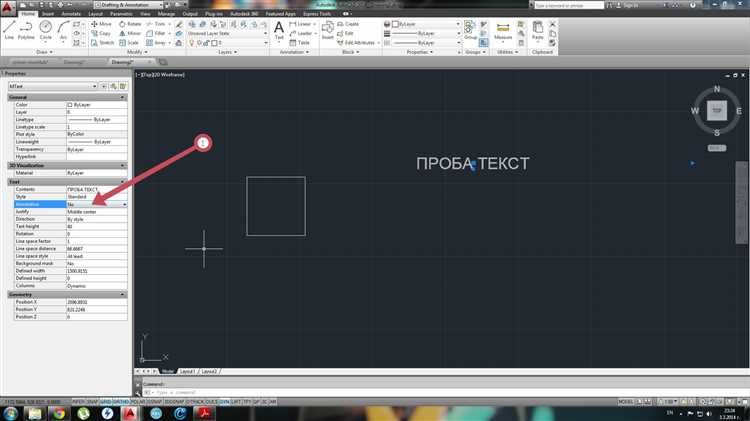Open the Annotative property dropdown

click(124, 204)
